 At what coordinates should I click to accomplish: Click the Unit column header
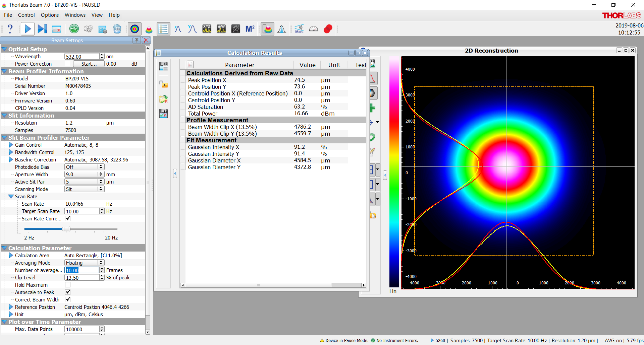click(334, 65)
